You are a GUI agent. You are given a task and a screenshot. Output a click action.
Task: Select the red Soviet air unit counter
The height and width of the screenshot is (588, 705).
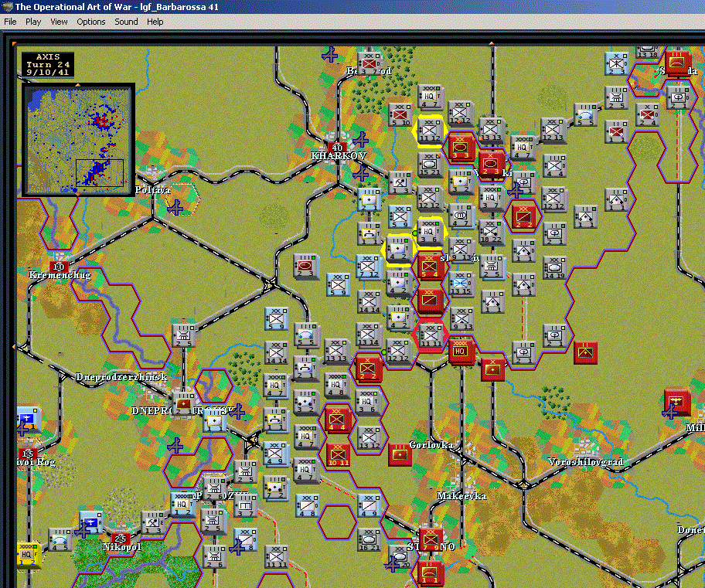[x=677, y=401]
